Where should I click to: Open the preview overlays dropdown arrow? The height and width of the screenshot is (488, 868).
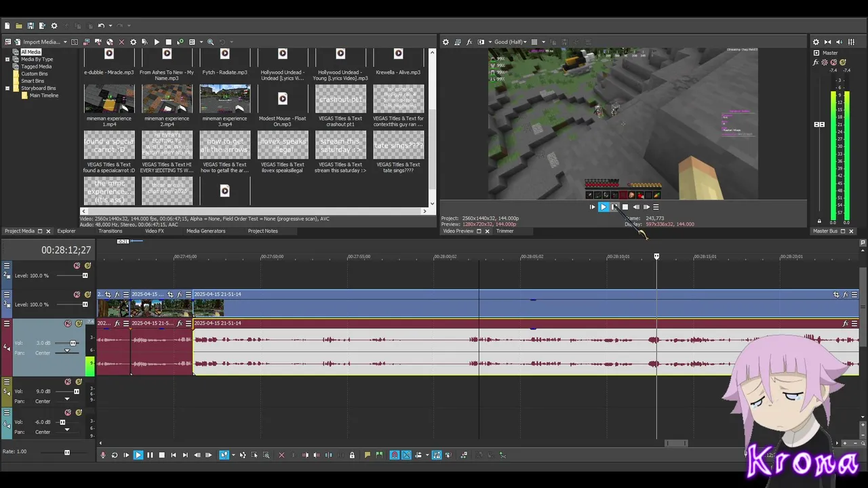[x=543, y=42]
